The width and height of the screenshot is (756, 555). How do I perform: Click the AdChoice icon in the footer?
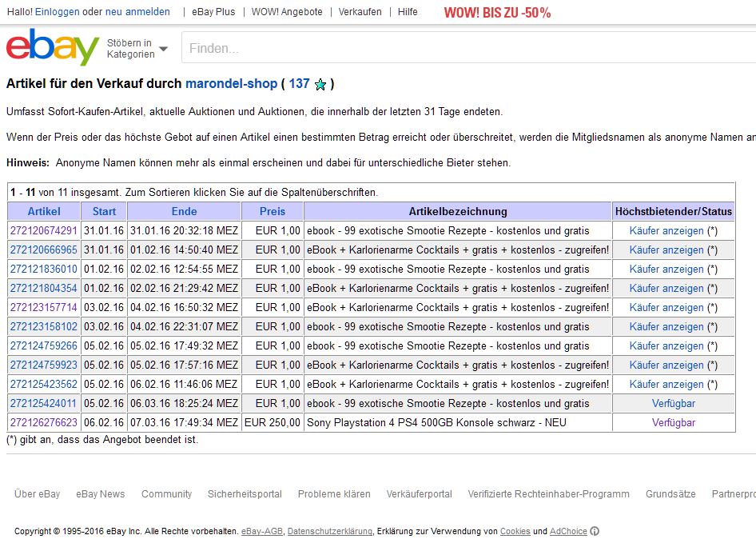(595, 531)
